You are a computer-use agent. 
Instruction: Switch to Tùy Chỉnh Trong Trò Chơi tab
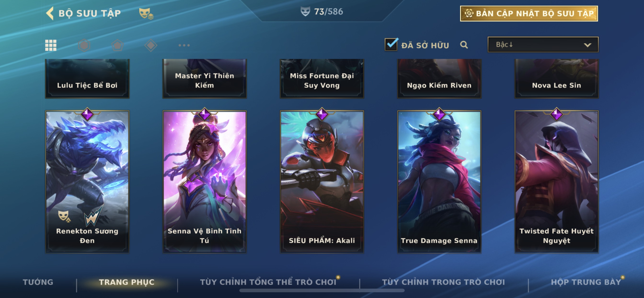pyautogui.click(x=443, y=282)
